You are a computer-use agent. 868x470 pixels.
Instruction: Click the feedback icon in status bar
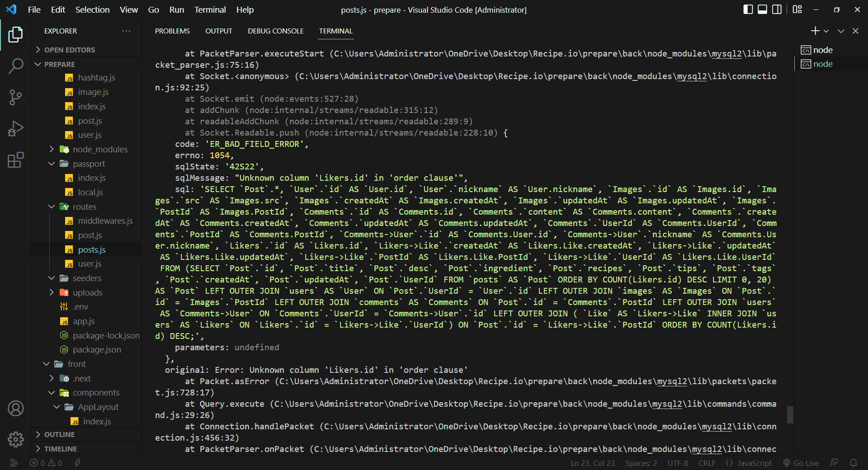[x=834, y=463]
